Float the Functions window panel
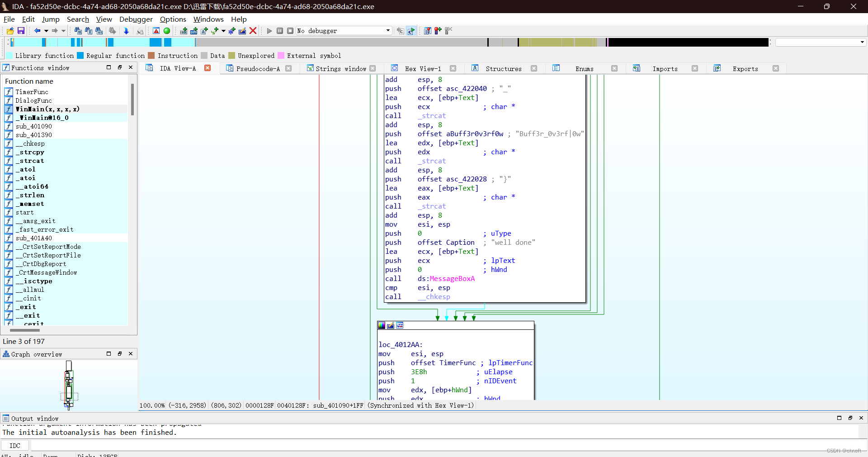Screen dimensions: 868x457 coord(120,67)
